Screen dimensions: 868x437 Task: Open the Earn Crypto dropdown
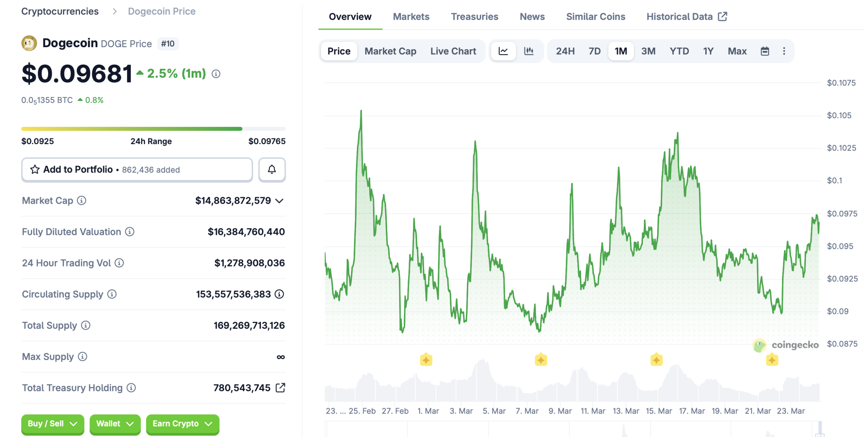(182, 424)
